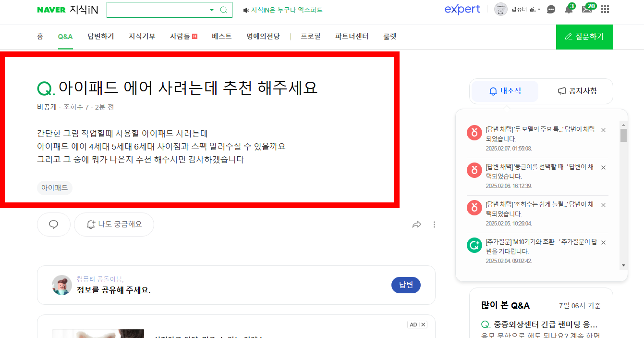Click the search magnifier icon

coord(224,10)
